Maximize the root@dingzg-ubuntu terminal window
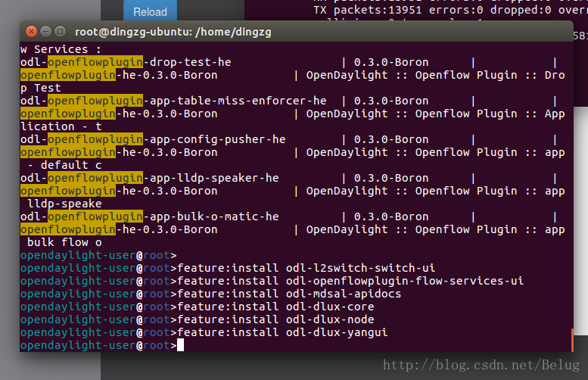Image resolution: width=588 pixels, height=380 pixels. click(60, 32)
